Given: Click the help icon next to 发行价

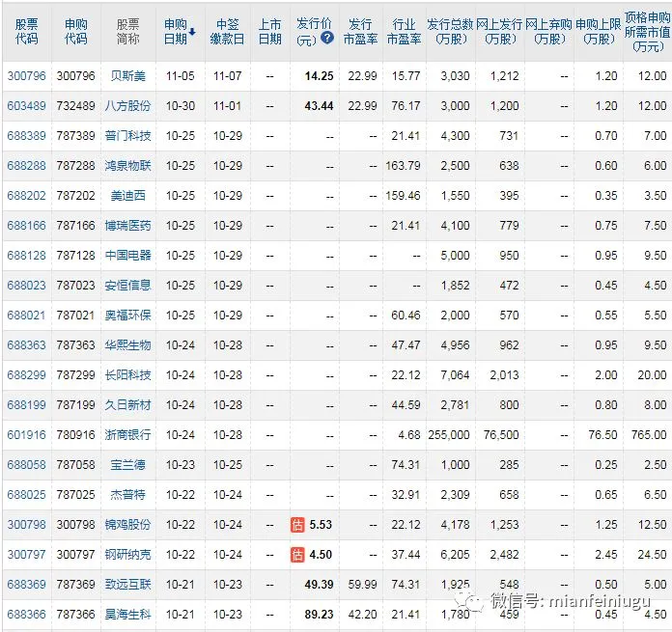Looking at the screenshot, I should 327,38.
